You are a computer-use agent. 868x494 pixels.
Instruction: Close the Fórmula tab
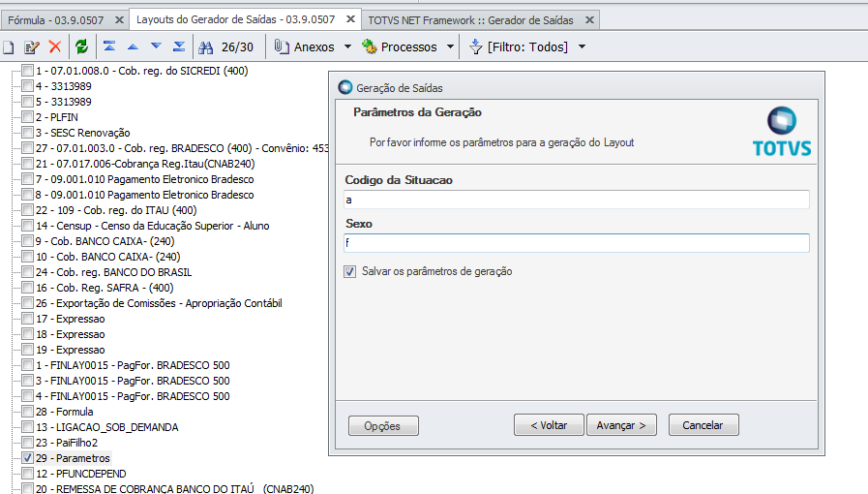tap(119, 20)
